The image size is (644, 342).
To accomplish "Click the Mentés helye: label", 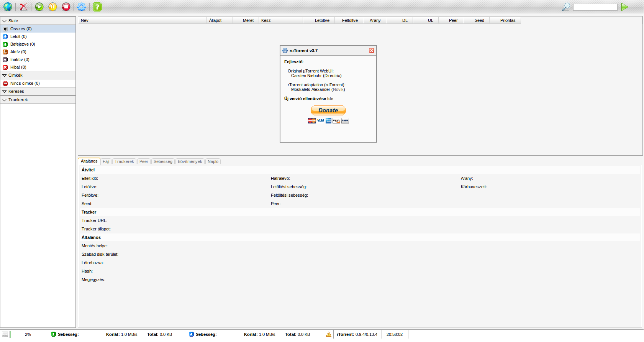I will [x=95, y=246].
